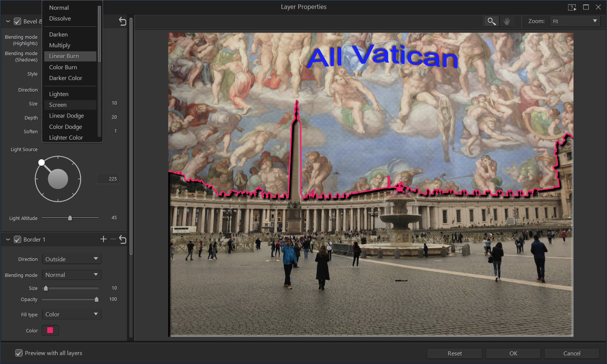Click the border Size value 10
Screen dimensions: 607x364
tap(114, 288)
